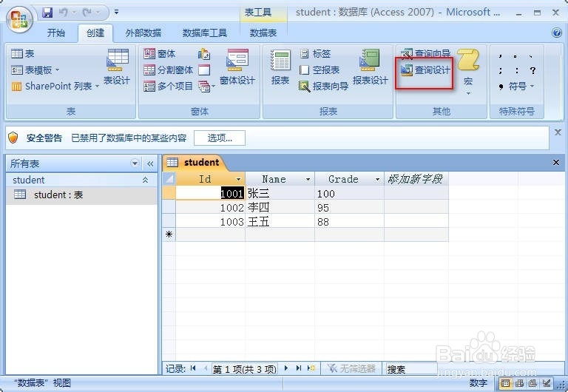
Task: Go to first record navigation button
Action: (x=193, y=368)
